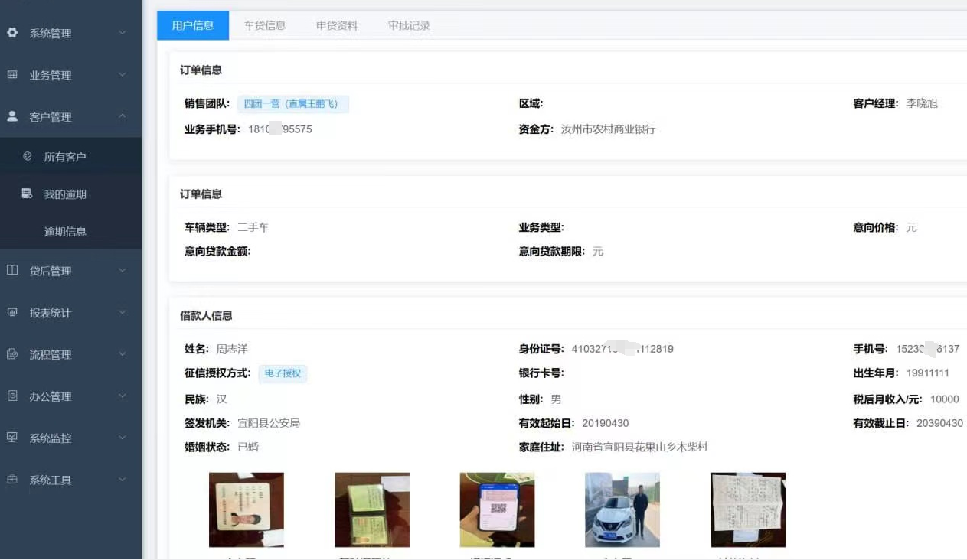The width and height of the screenshot is (967, 560).
Task: Go to the 审批记录 tab
Action: click(x=409, y=25)
